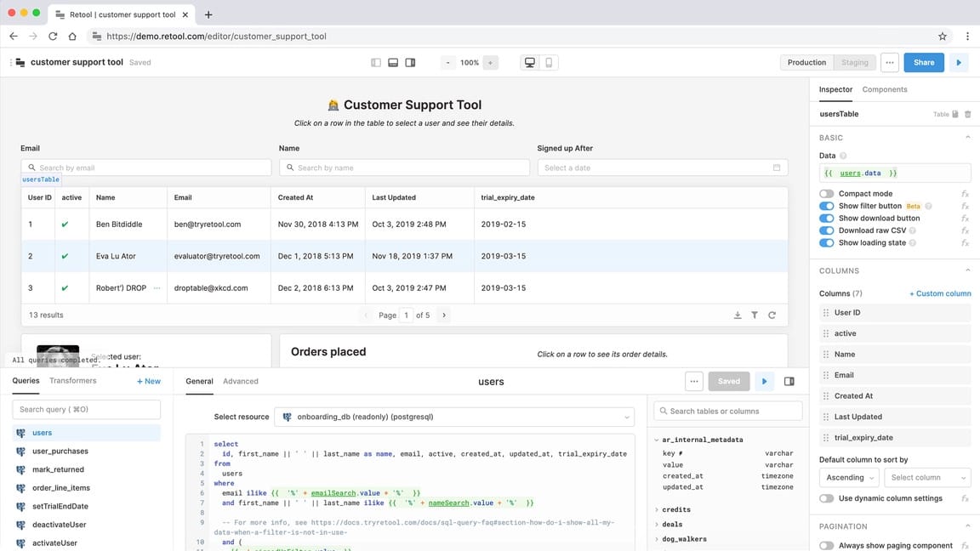Viewport: 980px width, 551px height.
Task: Open the table download CSV icon
Action: [738, 315]
